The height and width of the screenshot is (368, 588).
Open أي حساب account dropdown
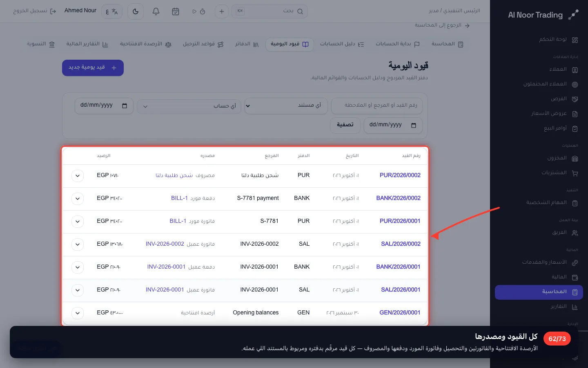click(x=189, y=106)
